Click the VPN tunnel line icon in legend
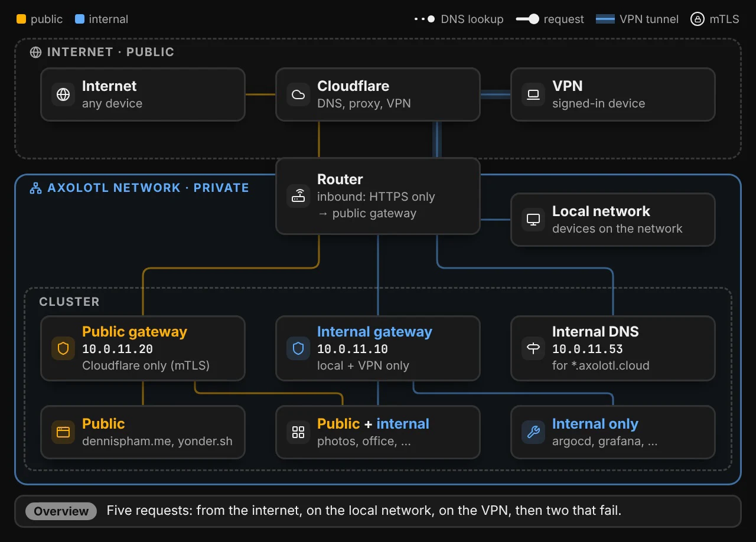The height and width of the screenshot is (542, 756). coord(605,19)
